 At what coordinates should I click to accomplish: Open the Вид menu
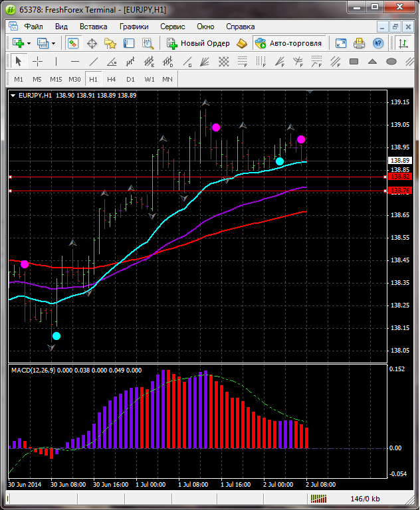(61, 27)
